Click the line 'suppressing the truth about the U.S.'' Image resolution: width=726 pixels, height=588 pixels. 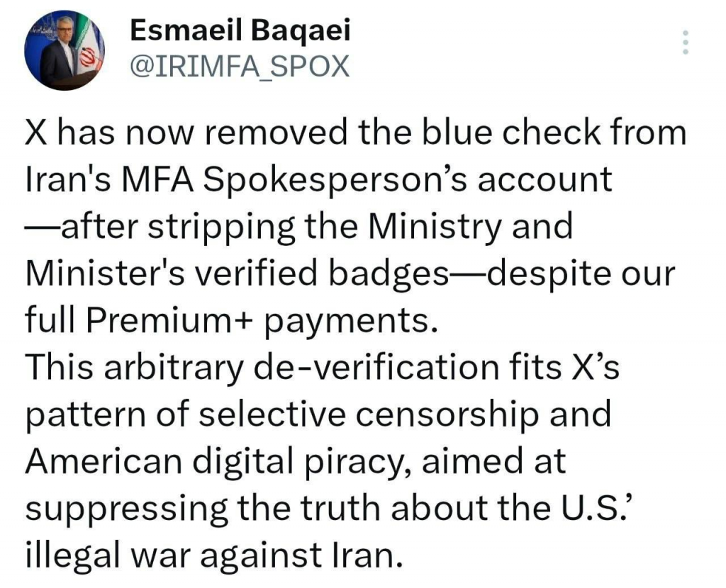coord(326,509)
